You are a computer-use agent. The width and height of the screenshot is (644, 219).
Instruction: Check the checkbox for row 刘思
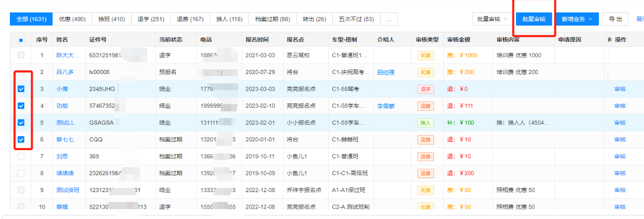21,156
